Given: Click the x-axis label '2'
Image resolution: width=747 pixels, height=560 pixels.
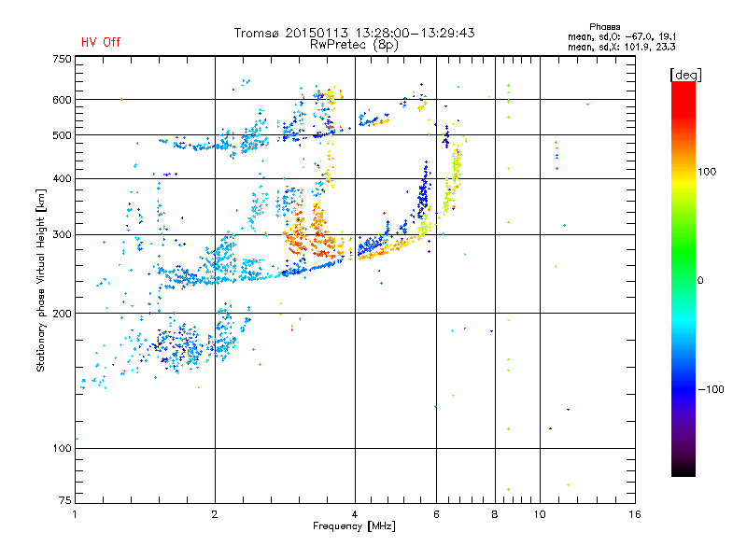Looking at the screenshot, I should point(215,514).
